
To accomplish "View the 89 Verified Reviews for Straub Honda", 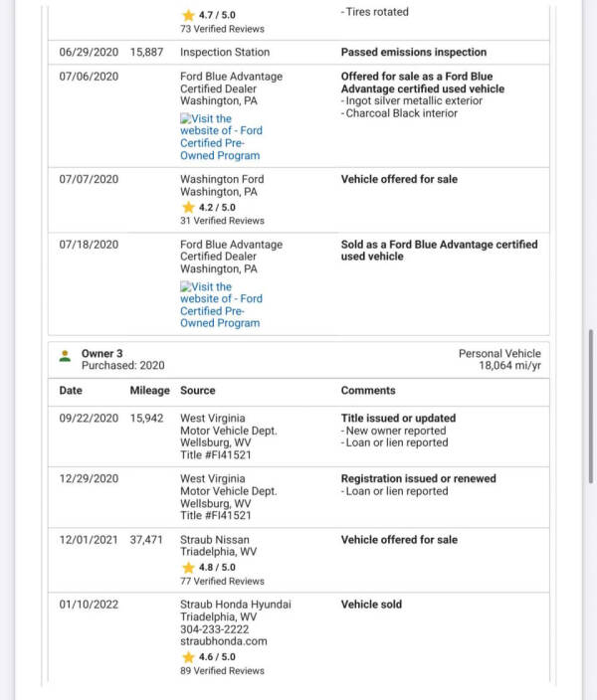I will pyautogui.click(x=222, y=670).
